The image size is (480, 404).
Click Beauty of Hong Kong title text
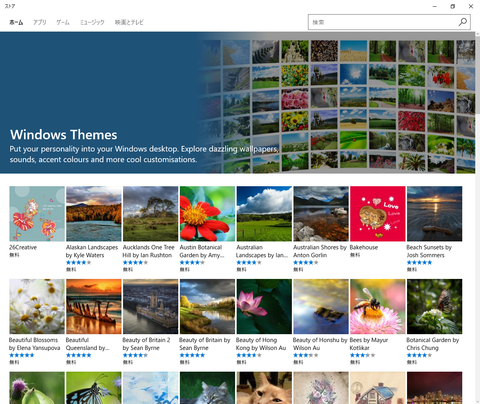261,344
